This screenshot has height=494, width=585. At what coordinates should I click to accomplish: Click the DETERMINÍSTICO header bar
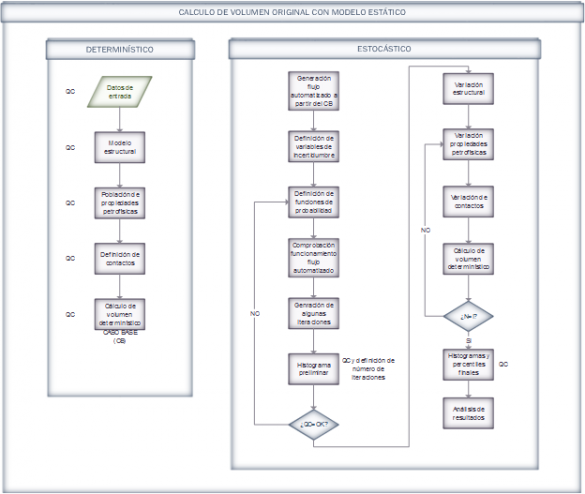coord(120,49)
